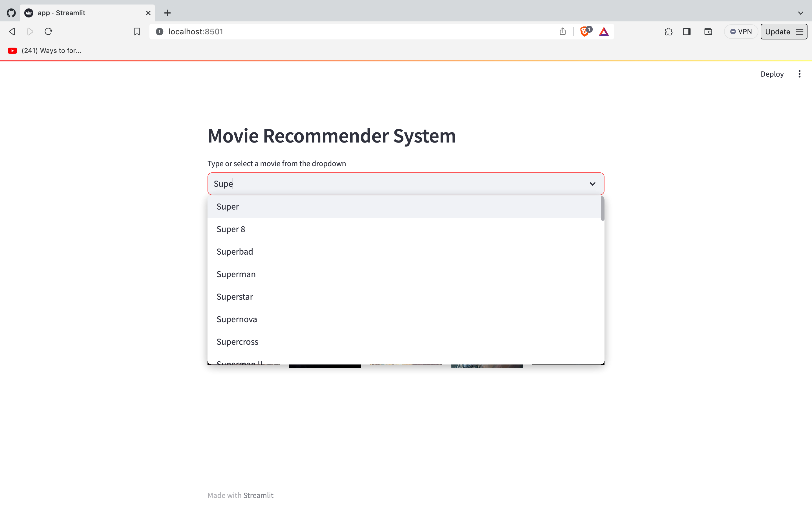Click the site info icon in the URL bar

(159, 32)
